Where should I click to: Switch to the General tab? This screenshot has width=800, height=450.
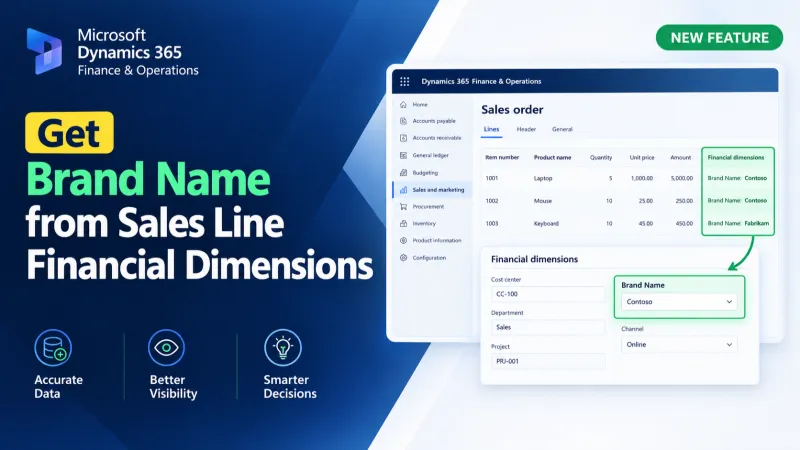click(x=562, y=129)
